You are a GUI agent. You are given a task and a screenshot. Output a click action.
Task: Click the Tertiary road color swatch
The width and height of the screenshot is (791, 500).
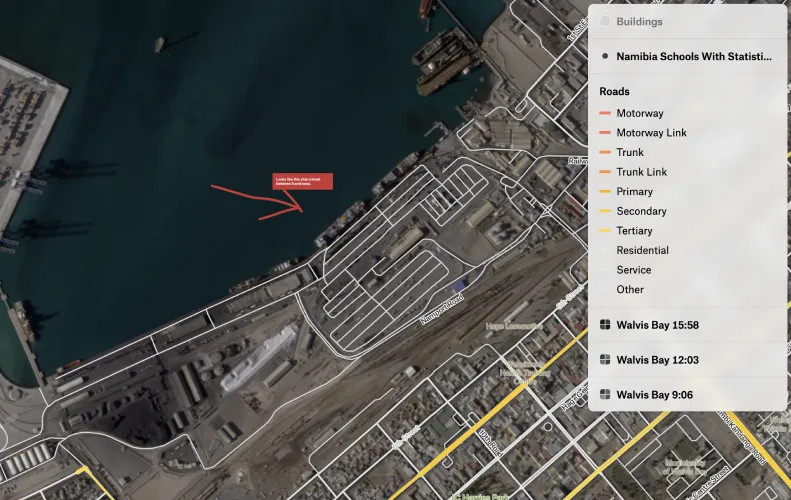tap(605, 231)
